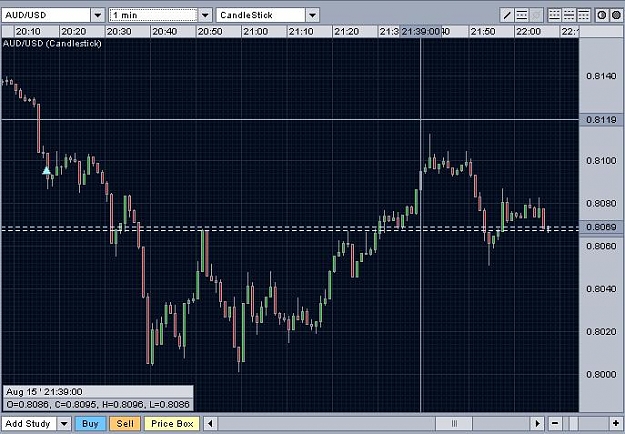Click the scrollbar left arrow
This screenshot has height=434, width=625.
(x=210, y=423)
